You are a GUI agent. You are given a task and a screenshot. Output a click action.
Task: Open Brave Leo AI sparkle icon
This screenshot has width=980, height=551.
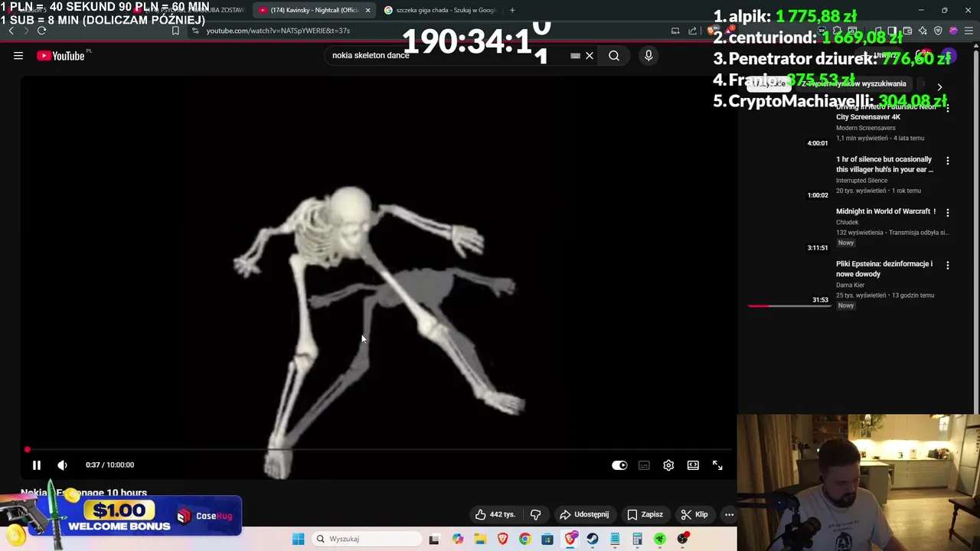(923, 31)
